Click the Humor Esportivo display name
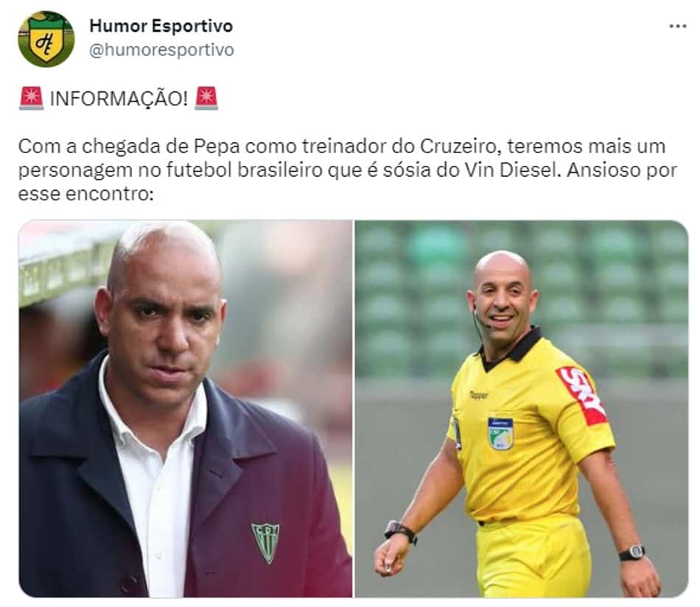This screenshot has width=700, height=607. [x=161, y=26]
